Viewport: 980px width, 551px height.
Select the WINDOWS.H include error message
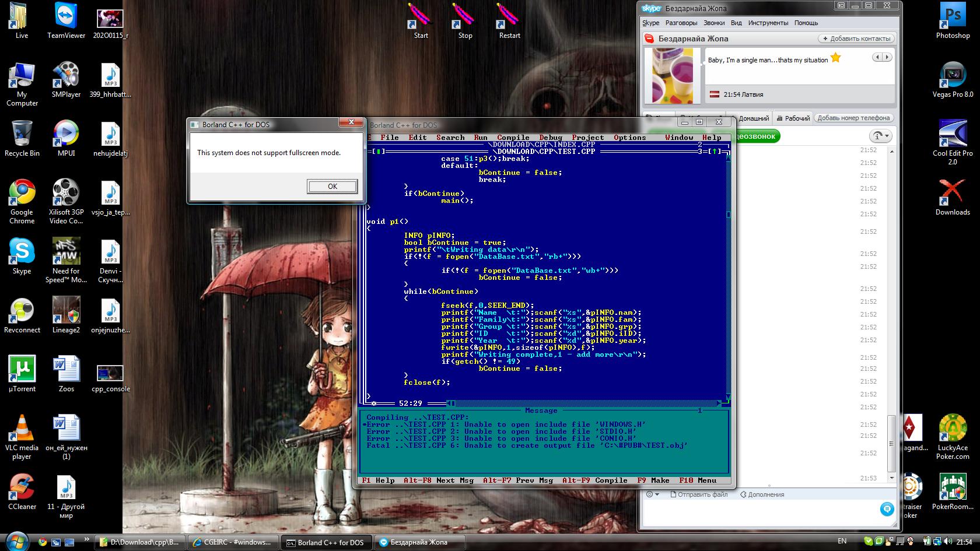point(506,424)
